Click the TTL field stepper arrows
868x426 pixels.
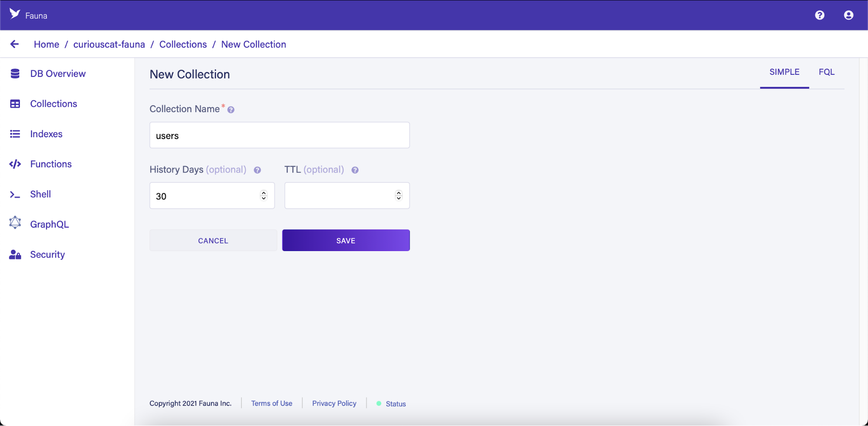coord(399,196)
